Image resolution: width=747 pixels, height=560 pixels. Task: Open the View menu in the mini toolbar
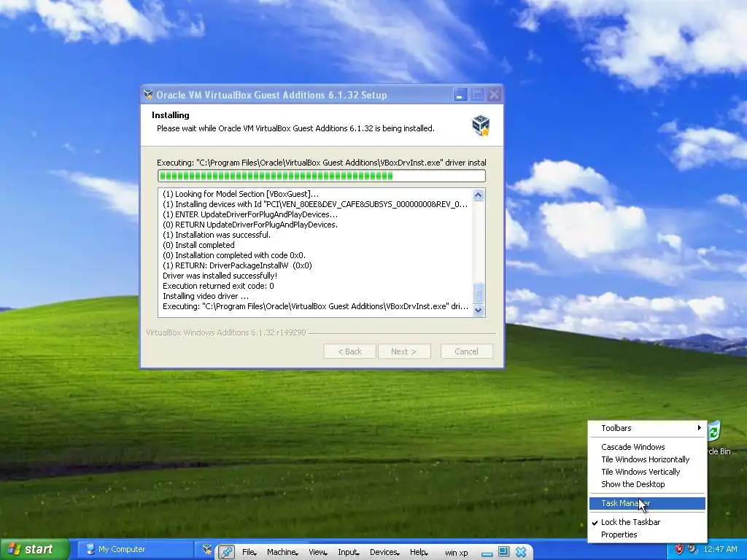tap(318, 552)
